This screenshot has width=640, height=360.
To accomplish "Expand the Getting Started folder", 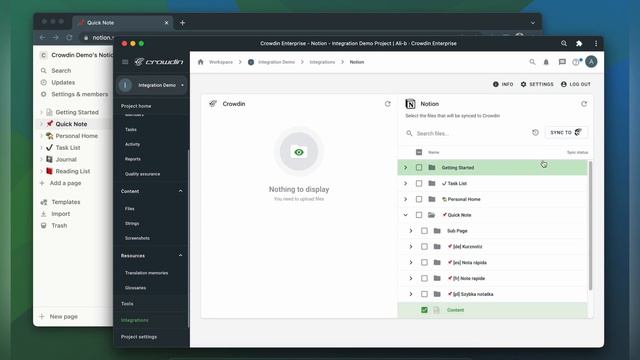I will click(x=405, y=167).
